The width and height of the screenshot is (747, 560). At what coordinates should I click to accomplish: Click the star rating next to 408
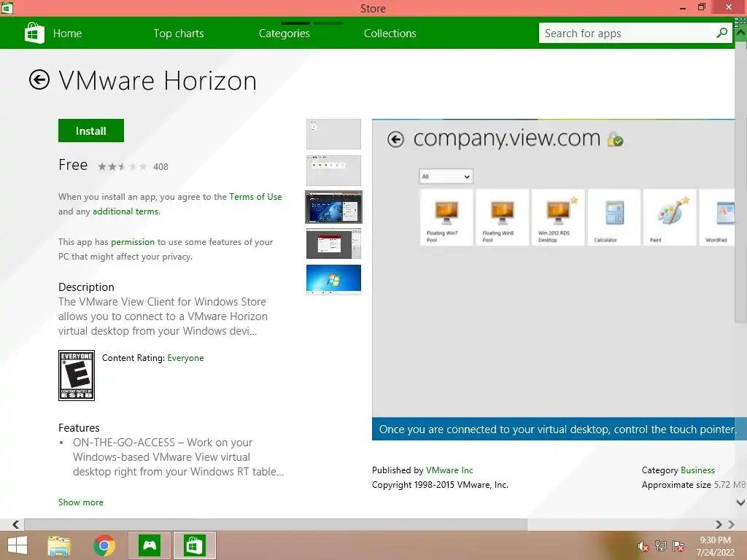tap(122, 167)
